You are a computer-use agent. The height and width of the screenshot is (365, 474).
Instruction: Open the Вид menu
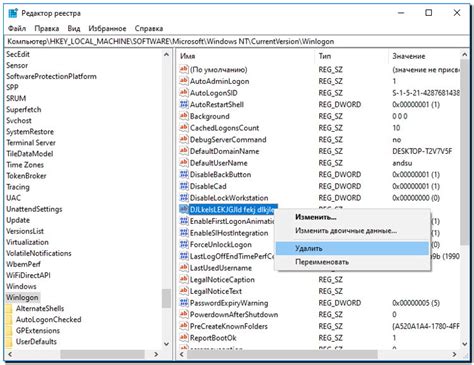[x=74, y=28]
